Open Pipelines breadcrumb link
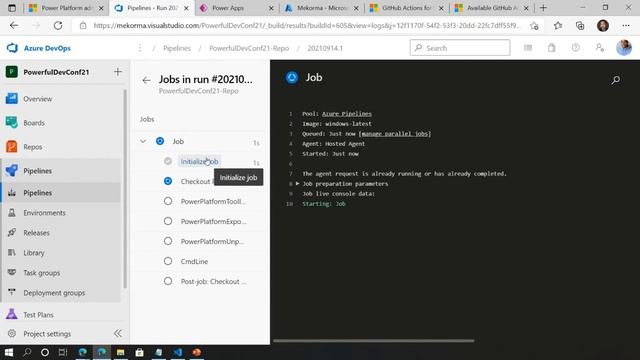The width and height of the screenshot is (640, 360). point(177,48)
